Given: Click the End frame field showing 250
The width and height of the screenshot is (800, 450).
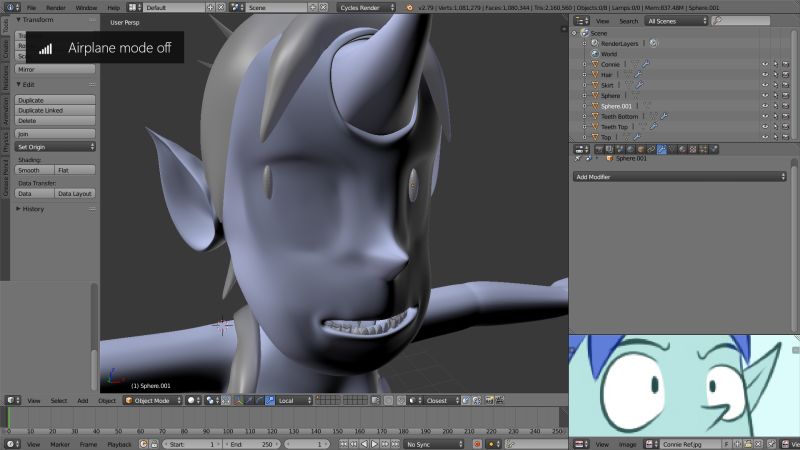Looking at the screenshot, I should pyautogui.click(x=252, y=444).
